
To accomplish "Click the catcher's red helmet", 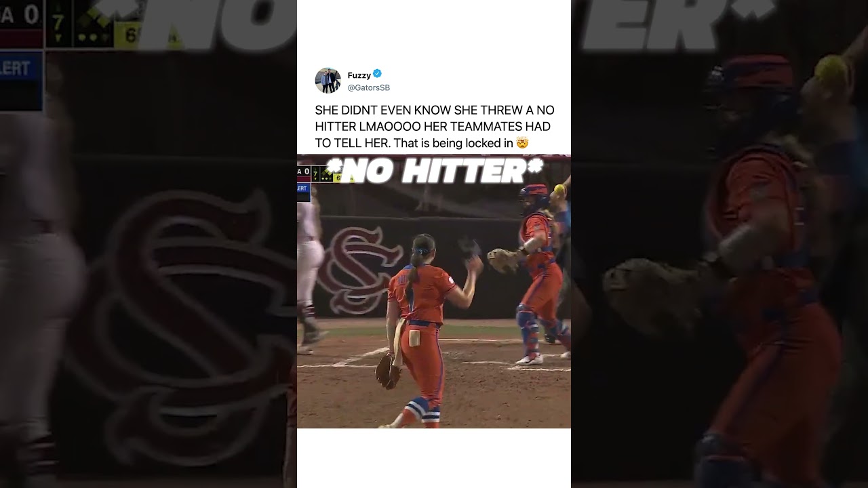I will (x=534, y=191).
